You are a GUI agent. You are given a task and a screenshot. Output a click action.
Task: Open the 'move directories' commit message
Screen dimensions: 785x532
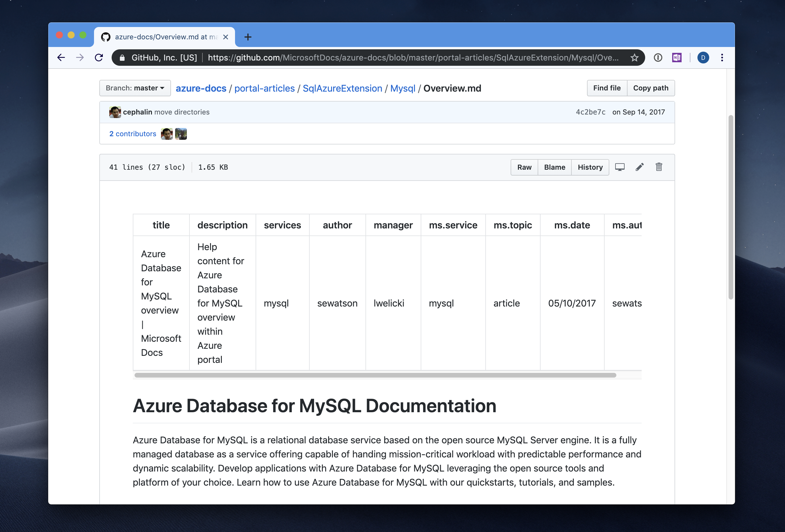point(182,112)
